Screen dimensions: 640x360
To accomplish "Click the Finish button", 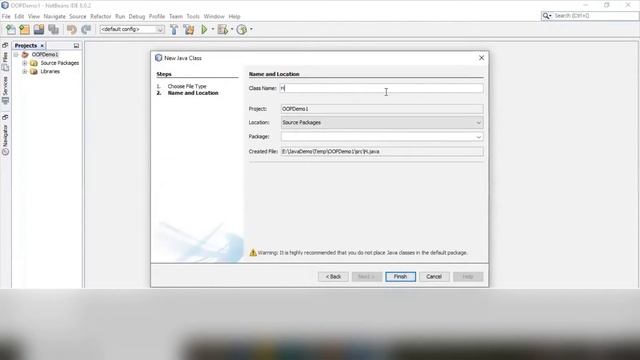I will click(400, 277).
